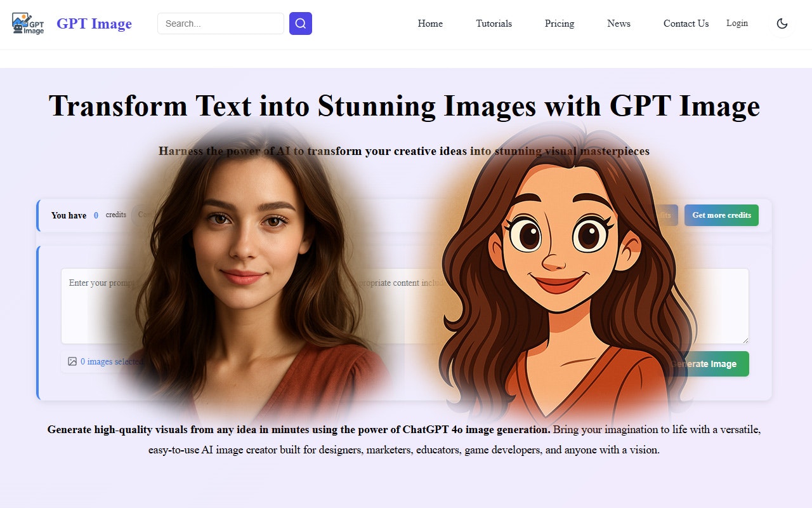Click the bold text about ChatGPT 4o image generation
Screen dimensions: 812x508
click(299, 429)
